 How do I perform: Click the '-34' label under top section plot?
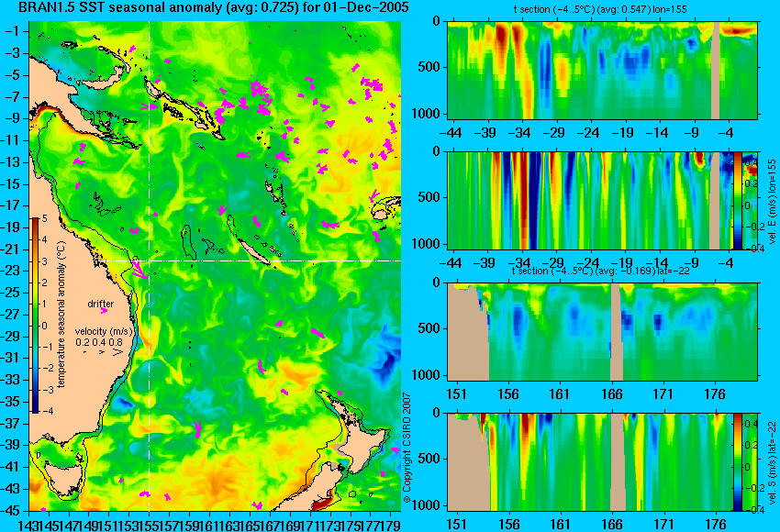click(520, 133)
